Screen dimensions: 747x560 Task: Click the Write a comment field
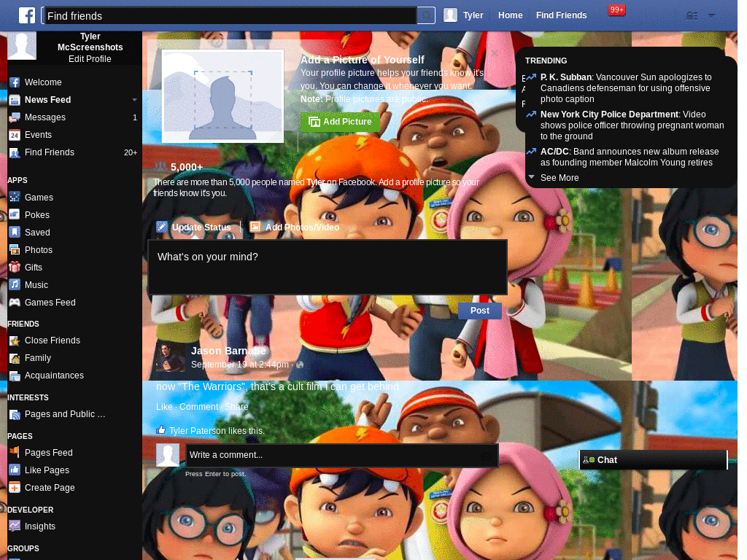click(341, 455)
